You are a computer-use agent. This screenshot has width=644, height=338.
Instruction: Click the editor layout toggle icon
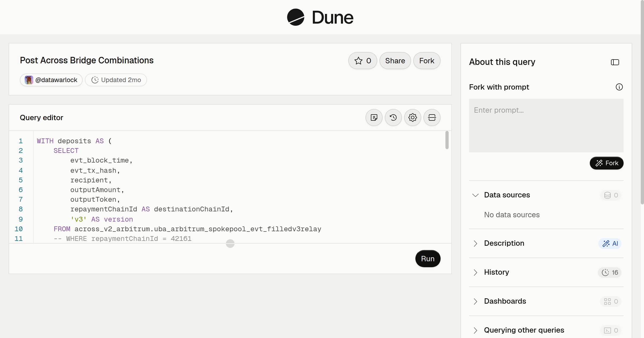[x=432, y=117]
